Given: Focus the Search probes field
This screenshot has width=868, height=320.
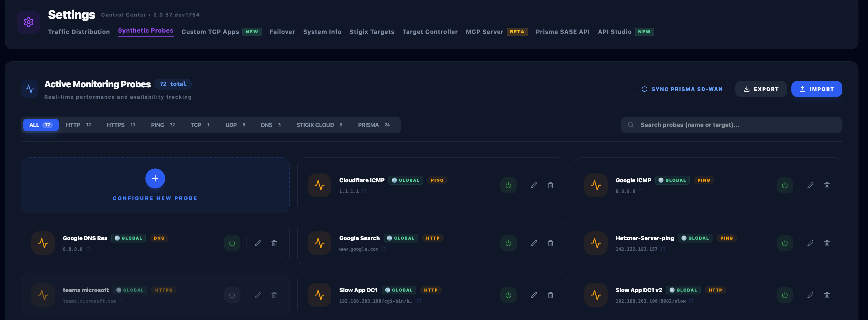Looking at the screenshot, I should (x=731, y=125).
